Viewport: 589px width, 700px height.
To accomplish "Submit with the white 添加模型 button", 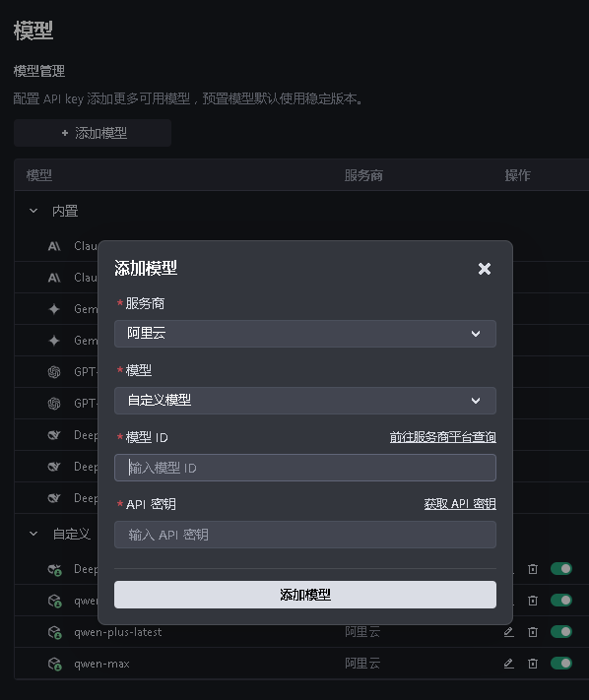I will pos(305,595).
